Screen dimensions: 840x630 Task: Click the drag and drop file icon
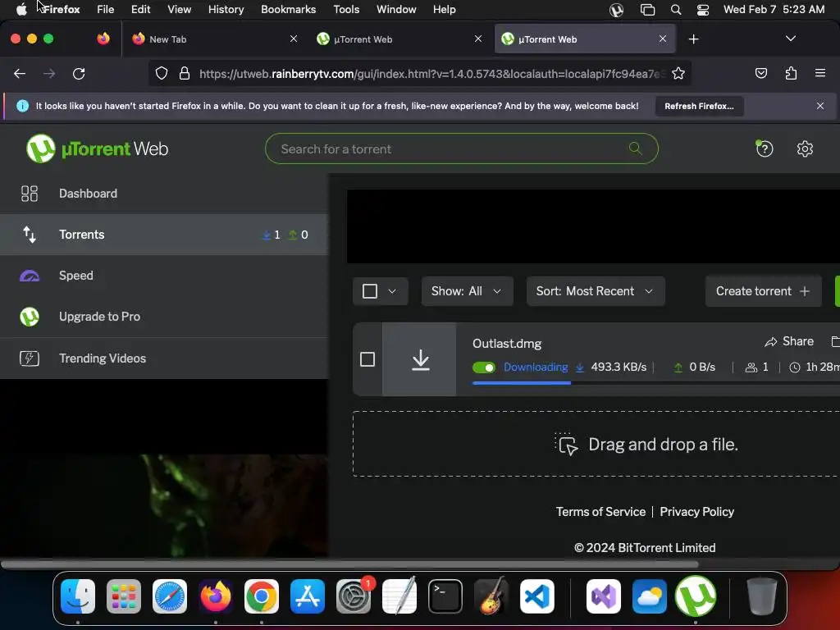pos(566,444)
